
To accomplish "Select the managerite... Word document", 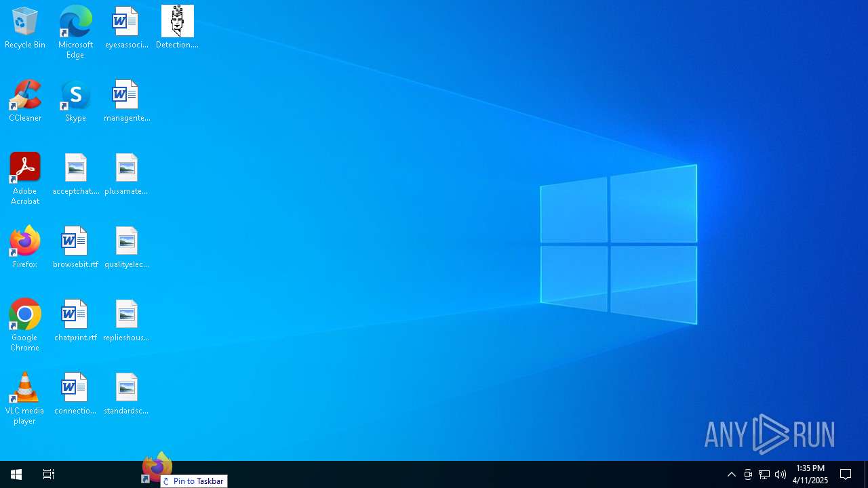I will coord(126,102).
